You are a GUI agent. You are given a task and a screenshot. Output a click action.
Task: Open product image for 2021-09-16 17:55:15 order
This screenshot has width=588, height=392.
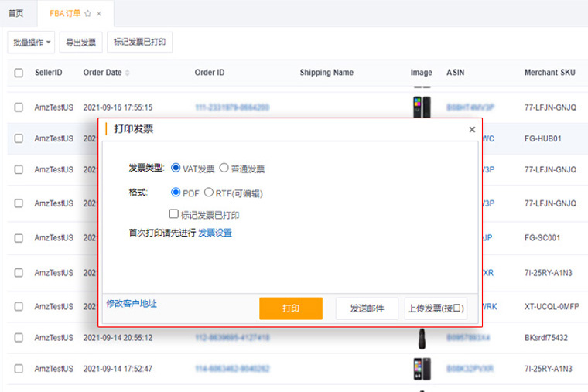[x=422, y=107]
